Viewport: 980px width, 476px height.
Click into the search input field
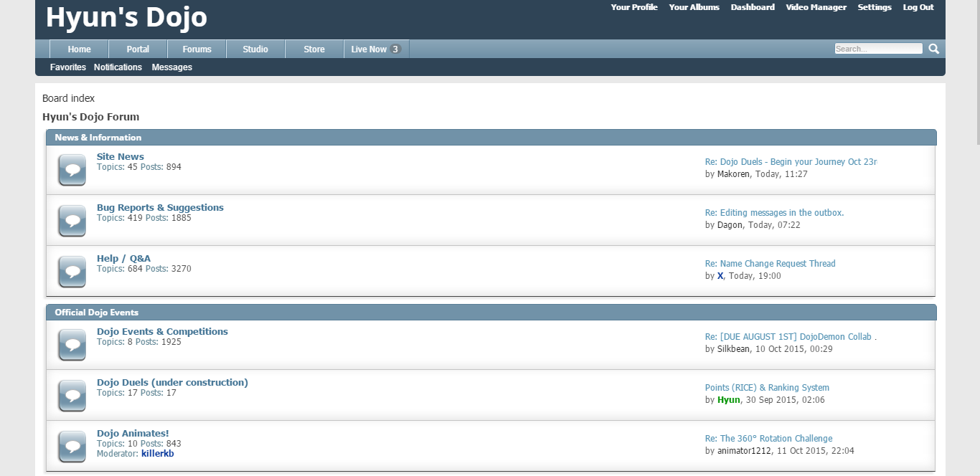[878, 49]
